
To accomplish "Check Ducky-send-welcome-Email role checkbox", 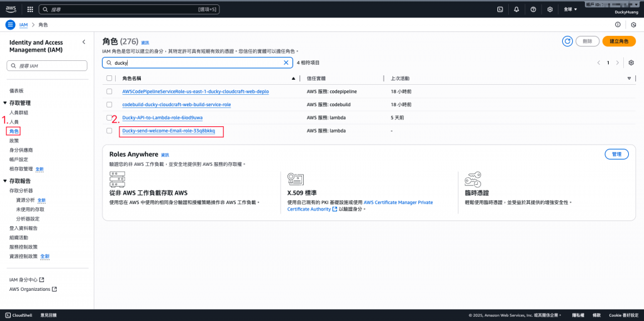I will [109, 131].
